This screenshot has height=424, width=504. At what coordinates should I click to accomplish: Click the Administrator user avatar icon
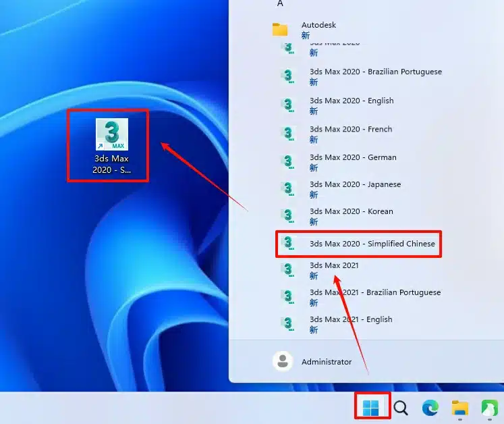(x=283, y=361)
